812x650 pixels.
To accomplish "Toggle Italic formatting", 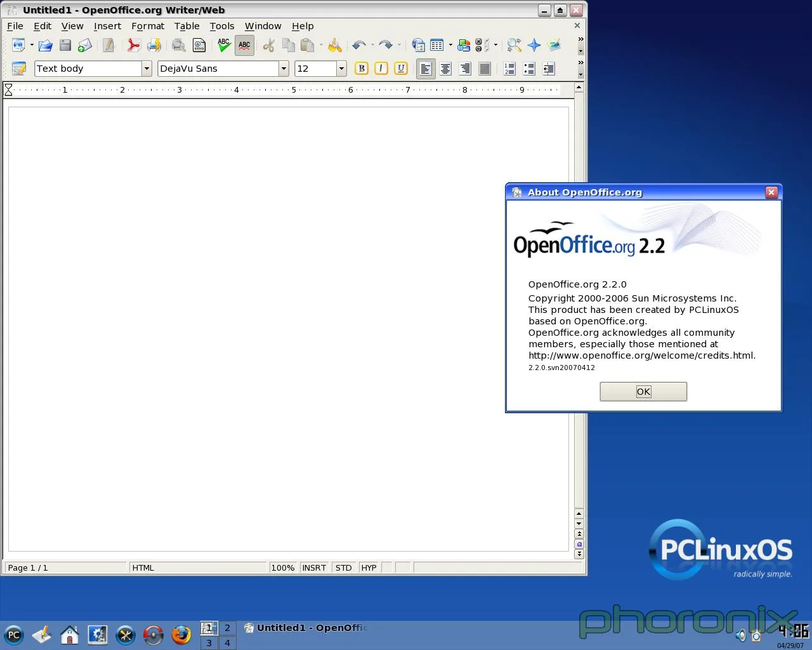I will click(381, 69).
